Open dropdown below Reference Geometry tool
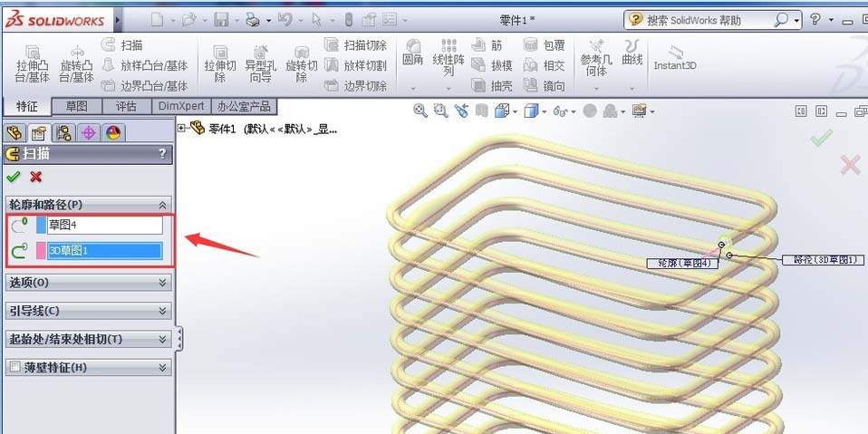Viewport: 868px width, 434px height. pos(596,89)
